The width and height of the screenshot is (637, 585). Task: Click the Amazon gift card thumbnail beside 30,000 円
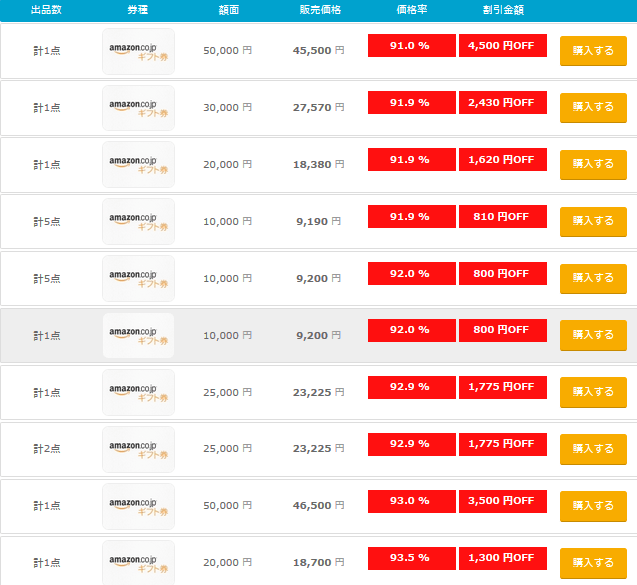139,108
